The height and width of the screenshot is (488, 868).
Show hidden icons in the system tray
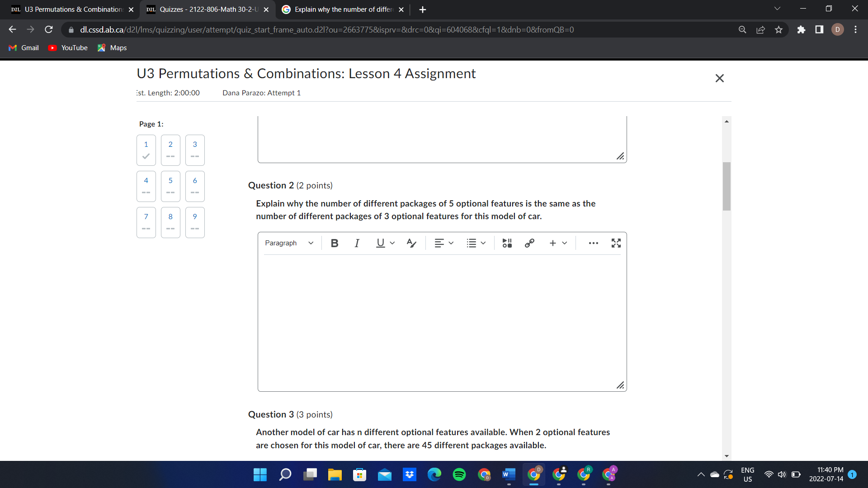pos(701,474)
